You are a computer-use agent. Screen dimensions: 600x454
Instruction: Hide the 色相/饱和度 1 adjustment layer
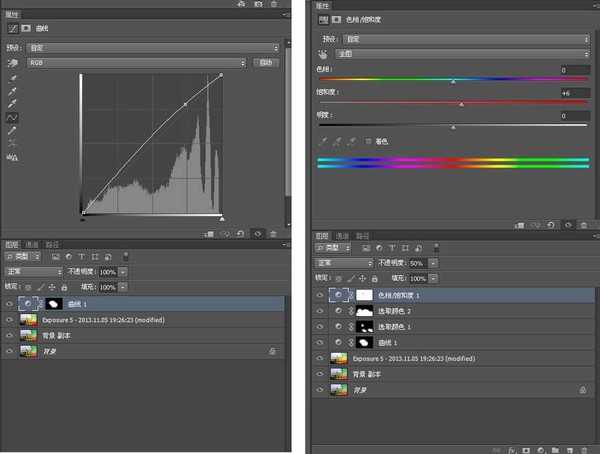tap(320, 295)
